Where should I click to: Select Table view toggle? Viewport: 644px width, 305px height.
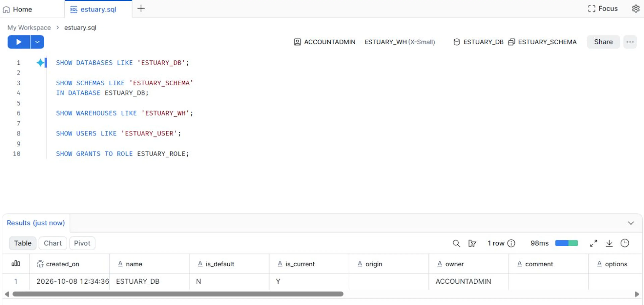[23, 243]
